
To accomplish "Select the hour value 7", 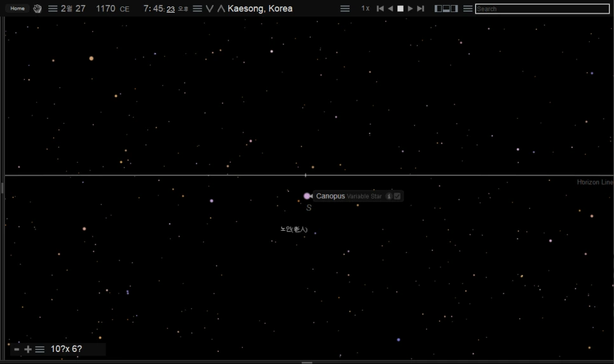I will (146, 9).
